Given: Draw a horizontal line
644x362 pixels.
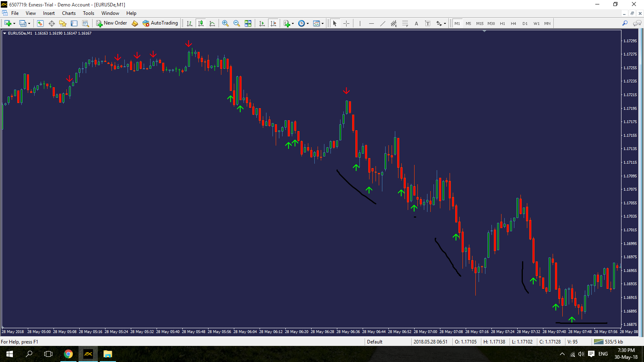Looking at the screenshot, I should pos(371,23).
